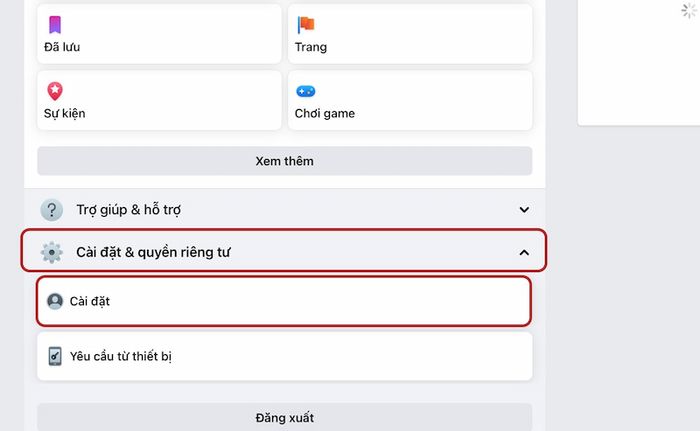This screenshot has height=431, width=700.
Task: Open the Chơi game shortcut card
Action: (410, 100)
